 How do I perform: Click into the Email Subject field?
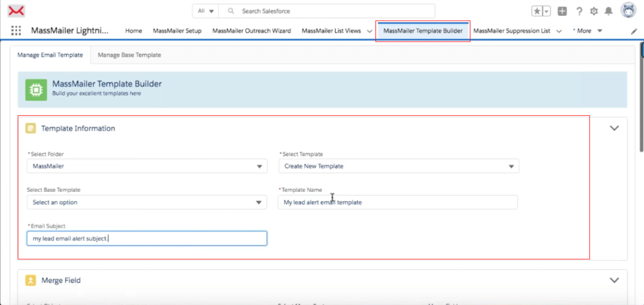tap(147, 238)
